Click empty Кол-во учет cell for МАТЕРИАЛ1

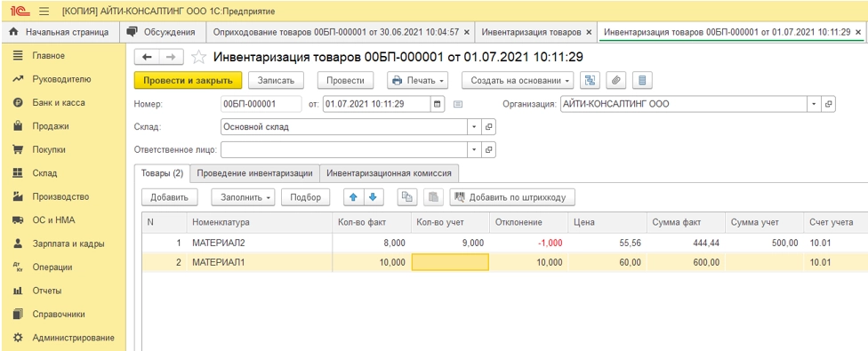450,262
